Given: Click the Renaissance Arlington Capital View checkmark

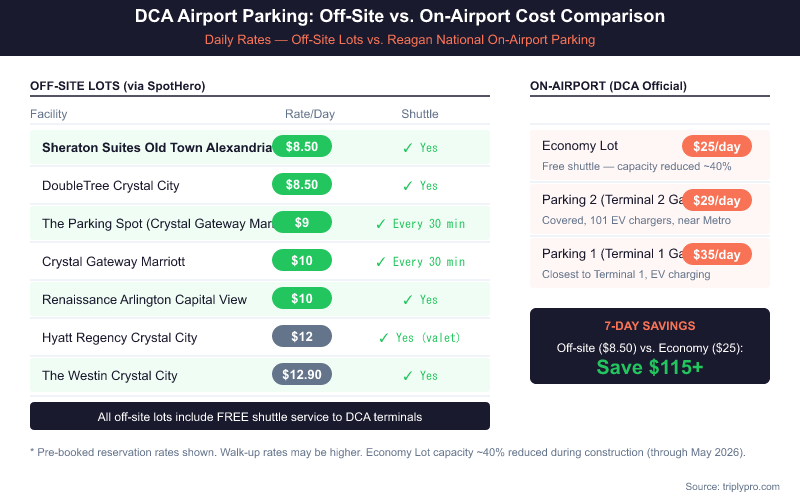Looking at the screenshot, I should click(x=407, y=300).
